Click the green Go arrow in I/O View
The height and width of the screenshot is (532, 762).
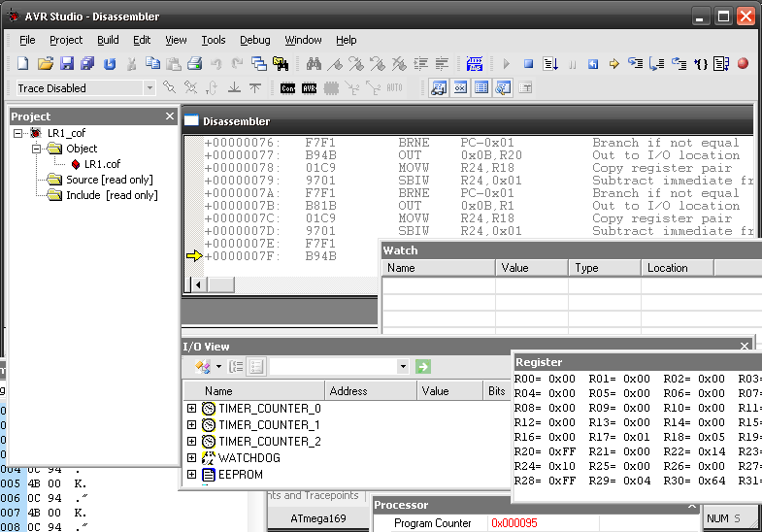tap(423, 367)
